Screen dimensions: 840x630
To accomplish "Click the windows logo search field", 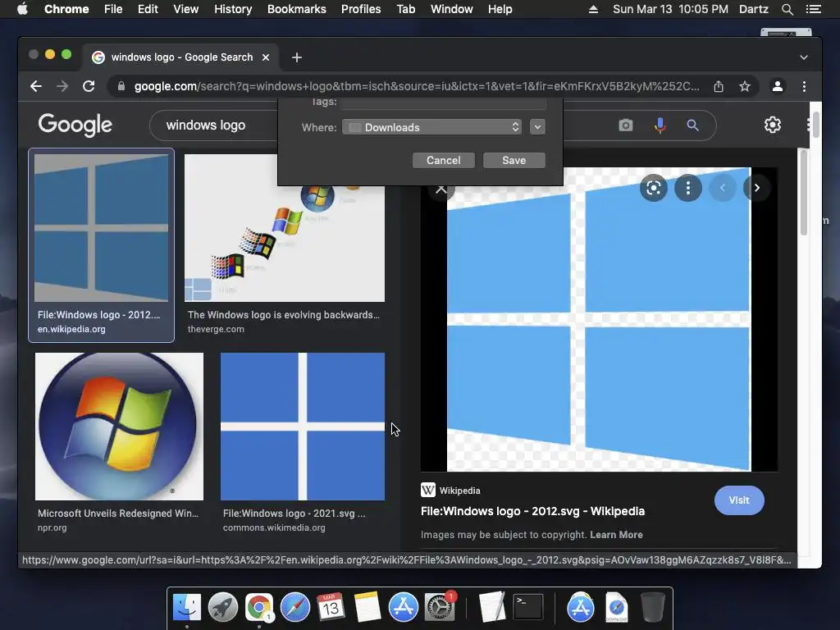I will [214, 126].
